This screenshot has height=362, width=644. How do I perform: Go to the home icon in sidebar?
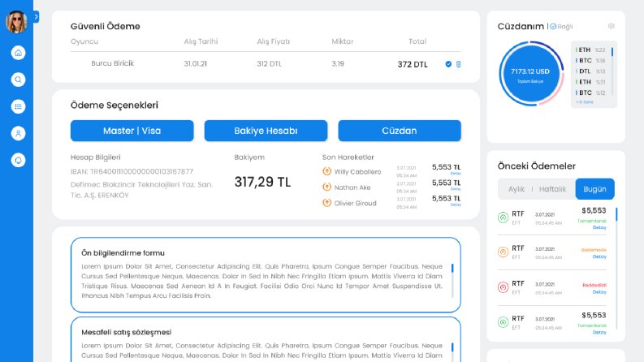point(18,53)
